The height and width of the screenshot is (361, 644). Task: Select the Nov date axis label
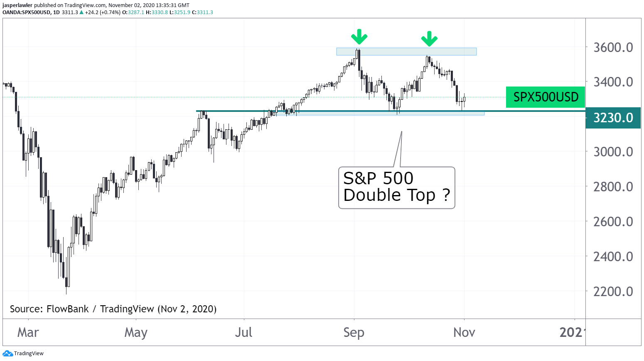(x=464, y=332)
